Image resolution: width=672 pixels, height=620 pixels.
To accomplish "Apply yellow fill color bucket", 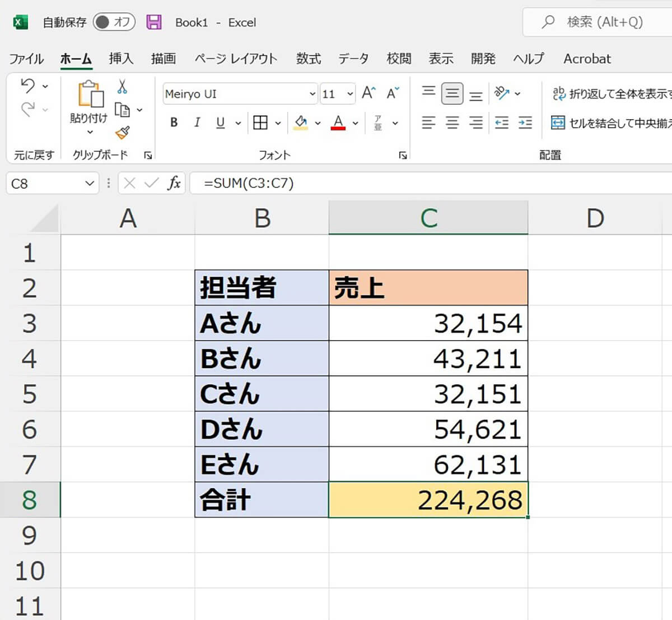I will 301,123.
